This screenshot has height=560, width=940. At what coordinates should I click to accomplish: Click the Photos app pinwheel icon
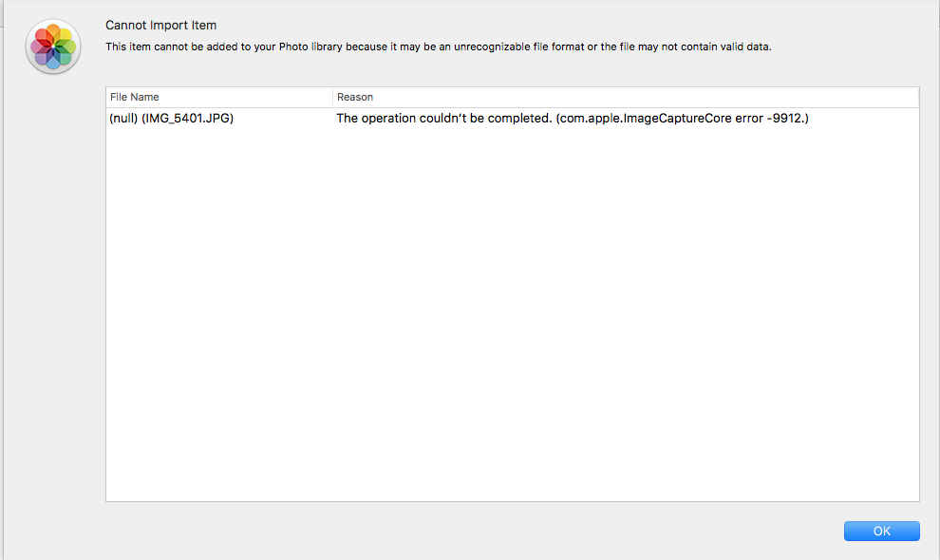[53, 47]
